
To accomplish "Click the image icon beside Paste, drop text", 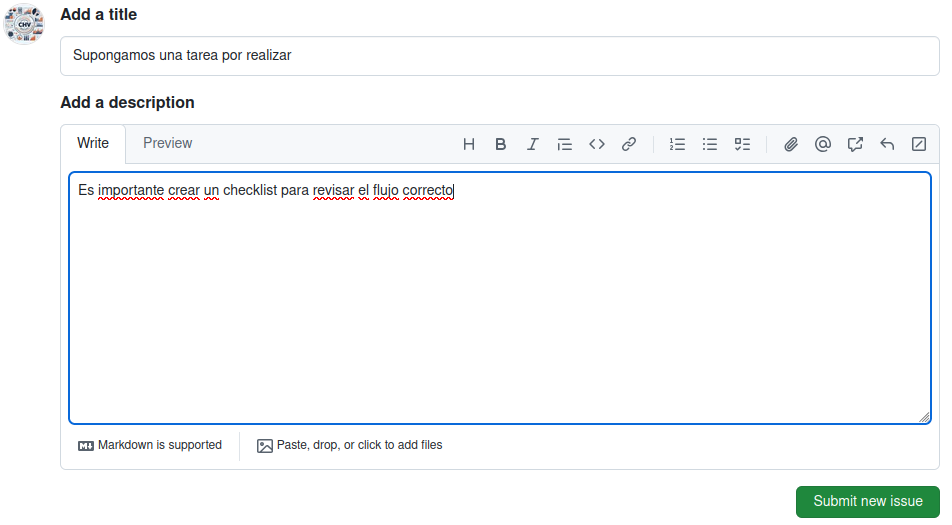I will pos(265,446).
